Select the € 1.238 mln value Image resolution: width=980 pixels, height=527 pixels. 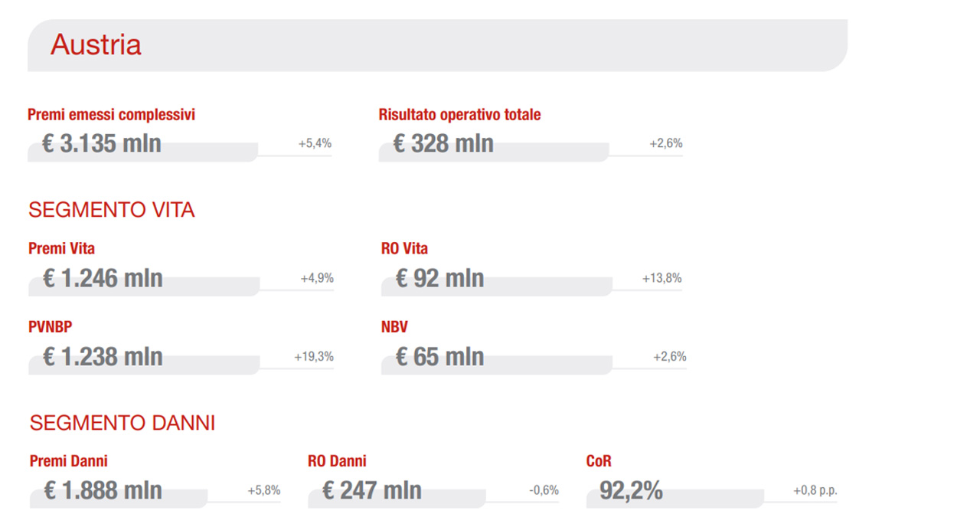(103, 356)
